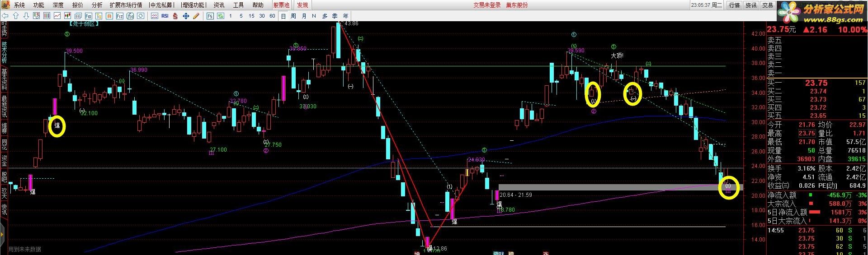This screenshot has width=868, height=255.
Task: Switch to 快讯 side tab
Action: coord(4,209)
